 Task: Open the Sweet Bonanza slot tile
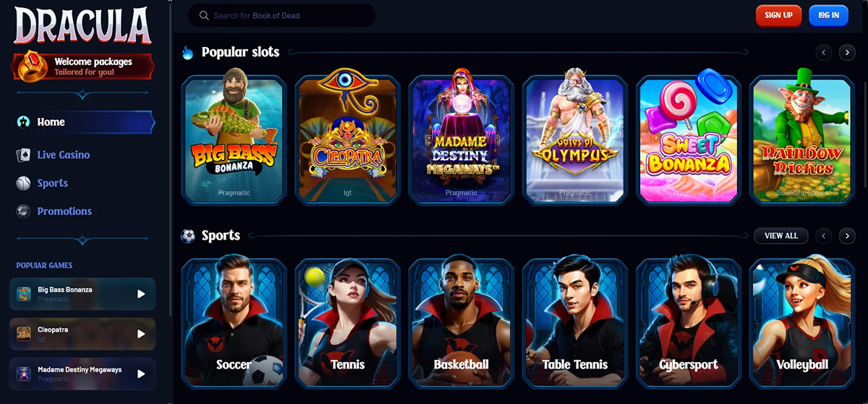click(689, 138)
